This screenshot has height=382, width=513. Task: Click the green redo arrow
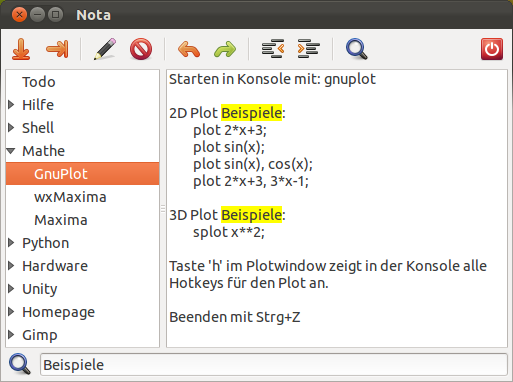click(225, 49)
